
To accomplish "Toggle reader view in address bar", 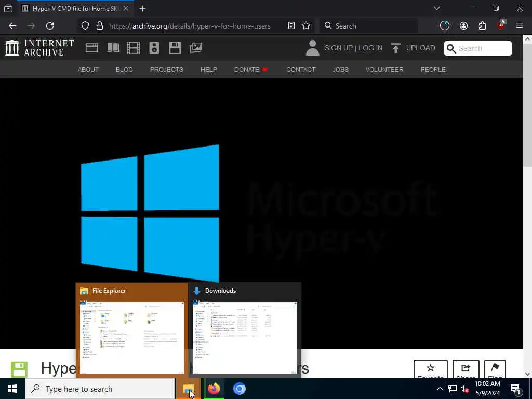I will pos(291,26).
